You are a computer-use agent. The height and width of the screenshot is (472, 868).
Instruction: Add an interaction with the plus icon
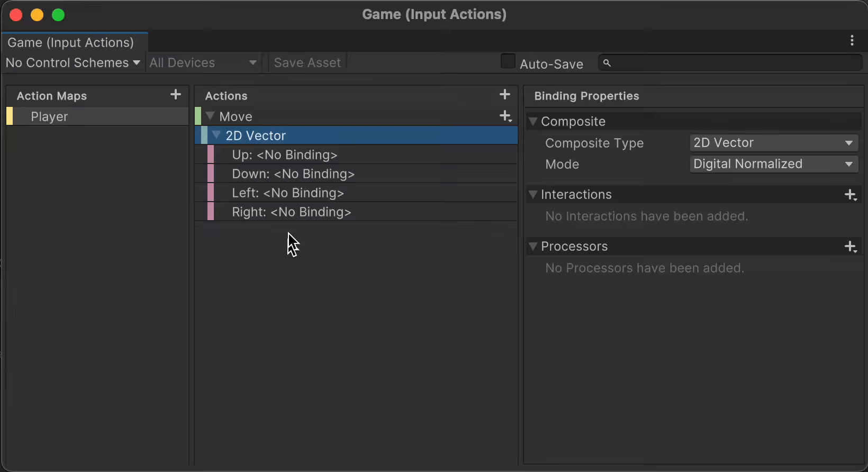coord(851,195)
